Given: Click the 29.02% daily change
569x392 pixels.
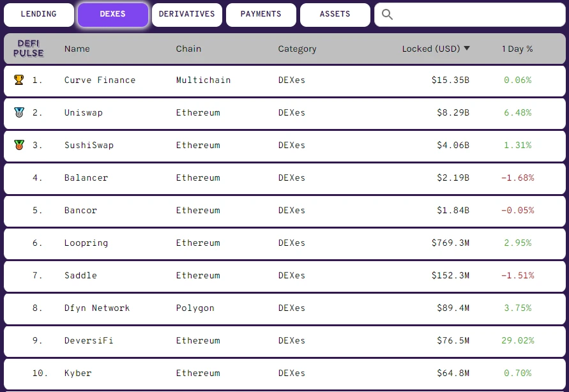Looking at the screenshot, I should coord(518,340).
